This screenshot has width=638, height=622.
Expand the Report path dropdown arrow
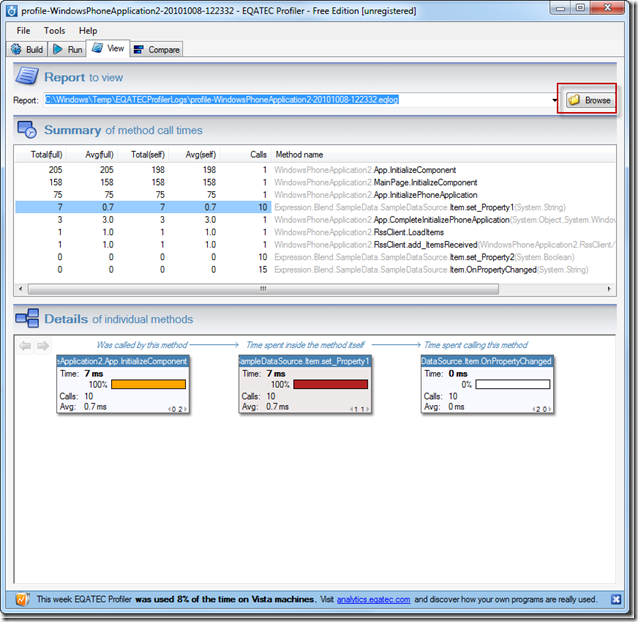point(555,100)
